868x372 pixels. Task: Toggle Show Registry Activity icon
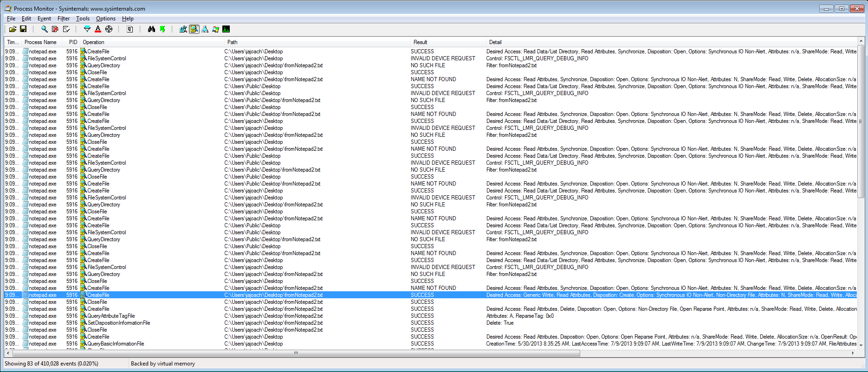[183, 29]
